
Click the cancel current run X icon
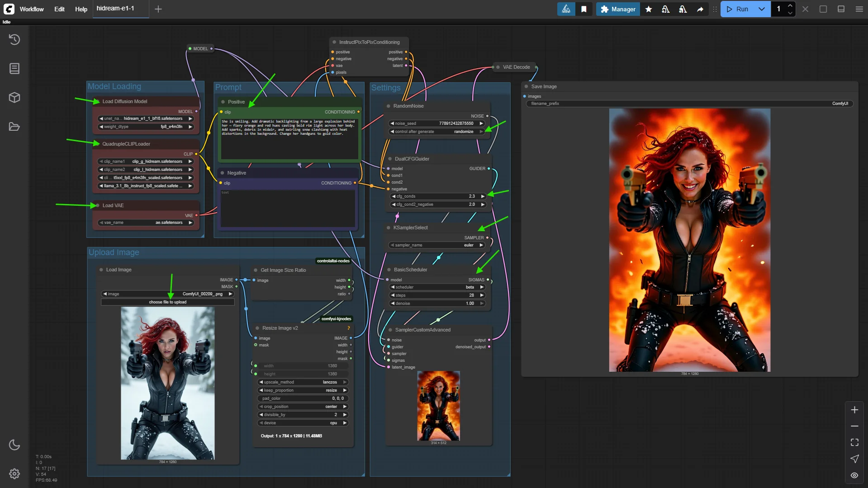(806, 9)
